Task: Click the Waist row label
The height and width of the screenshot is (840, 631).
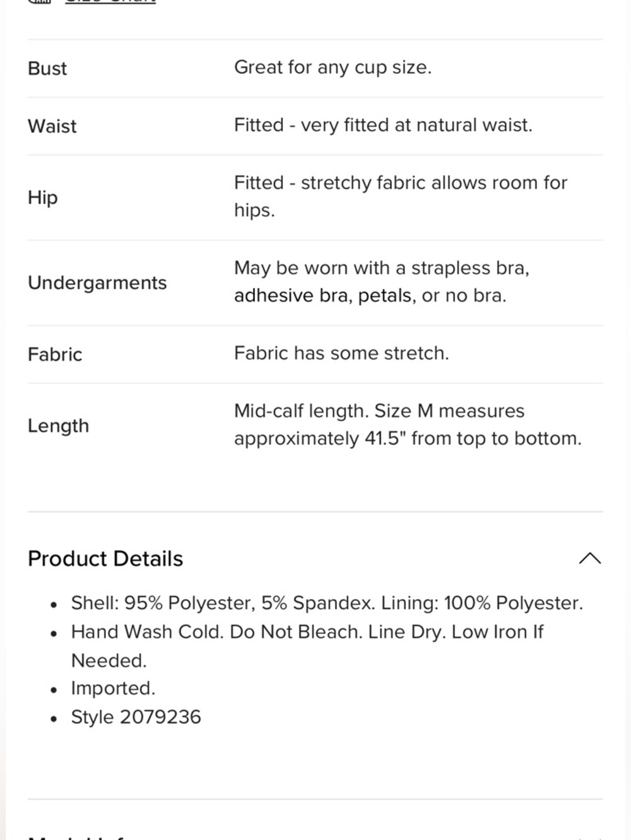Action: point(52,126)
